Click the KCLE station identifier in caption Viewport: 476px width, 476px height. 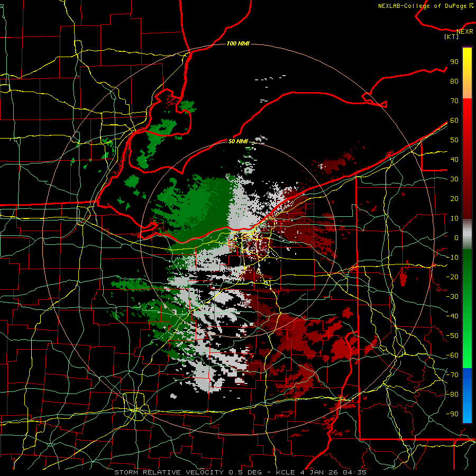(286, 472)
